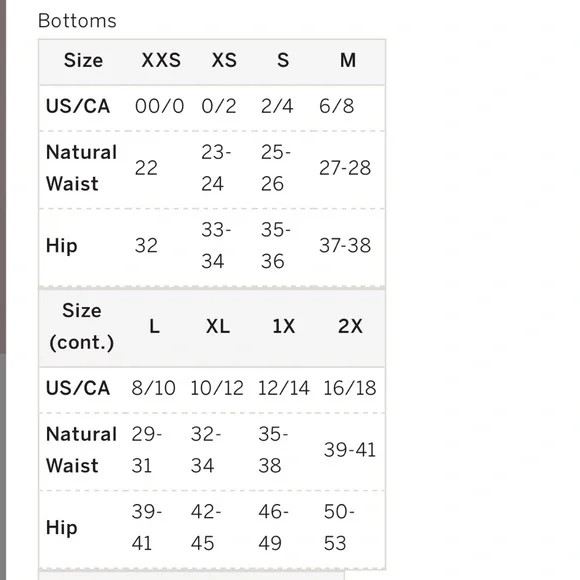
Task: Select the XXS size column header
Action: click(161, 60)
